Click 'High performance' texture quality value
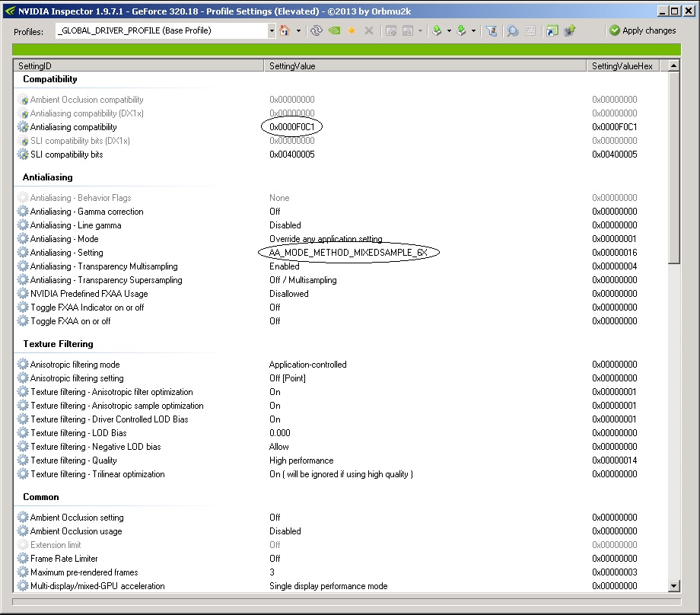 [x=301, y=460]
